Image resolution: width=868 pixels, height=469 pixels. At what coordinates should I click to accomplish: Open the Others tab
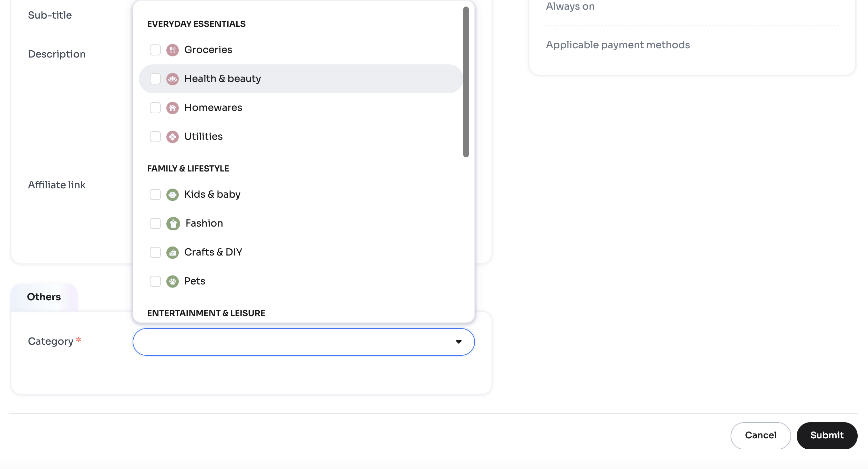[x=44, y=297]
